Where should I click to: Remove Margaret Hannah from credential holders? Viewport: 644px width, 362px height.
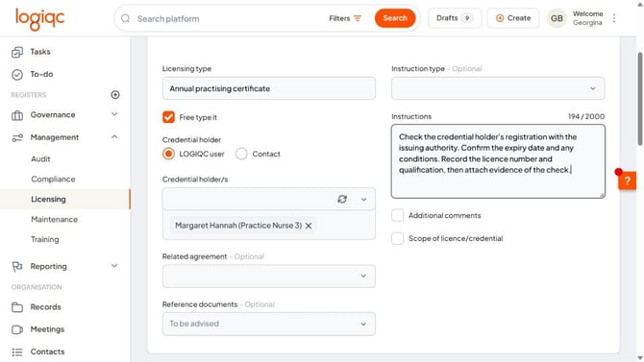309,226
